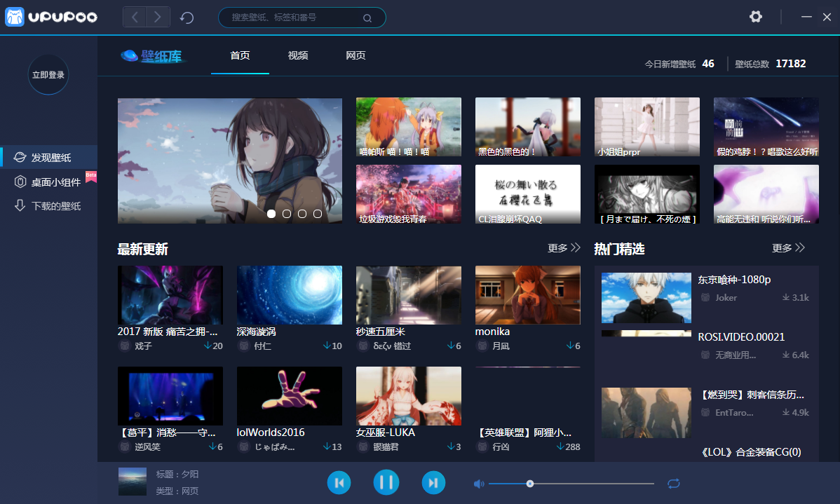Screen dimensions: 840x504
Task: Switch to the 视频 tab
Action: tap(298, 56)
